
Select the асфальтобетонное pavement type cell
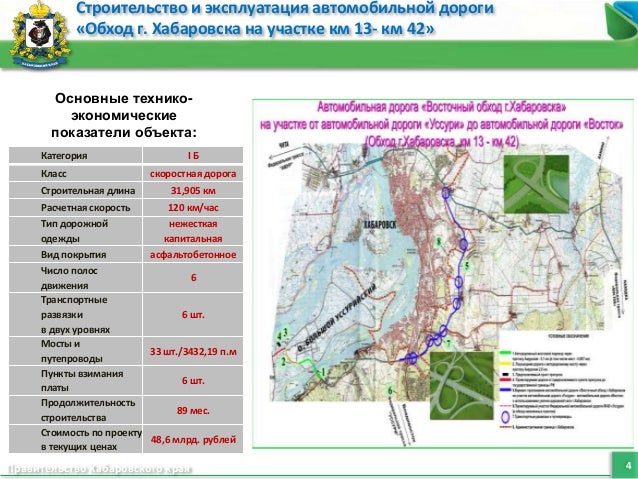click(193, 255)
